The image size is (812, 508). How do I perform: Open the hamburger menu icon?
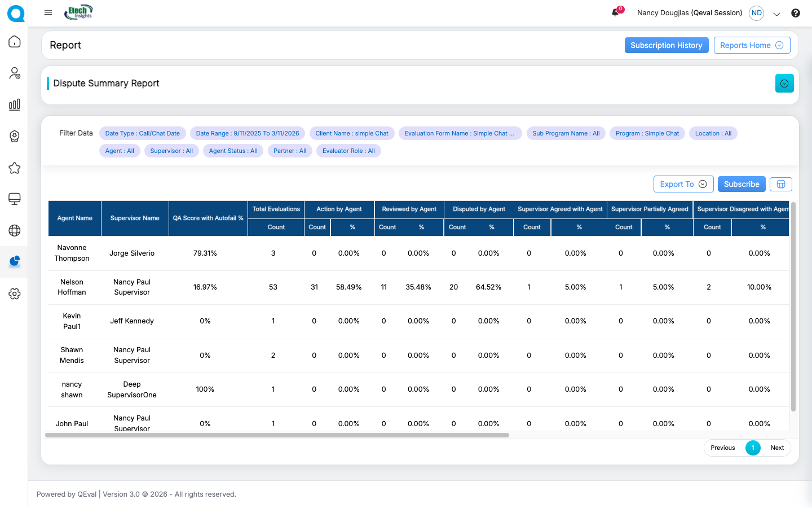coord(48,12)
